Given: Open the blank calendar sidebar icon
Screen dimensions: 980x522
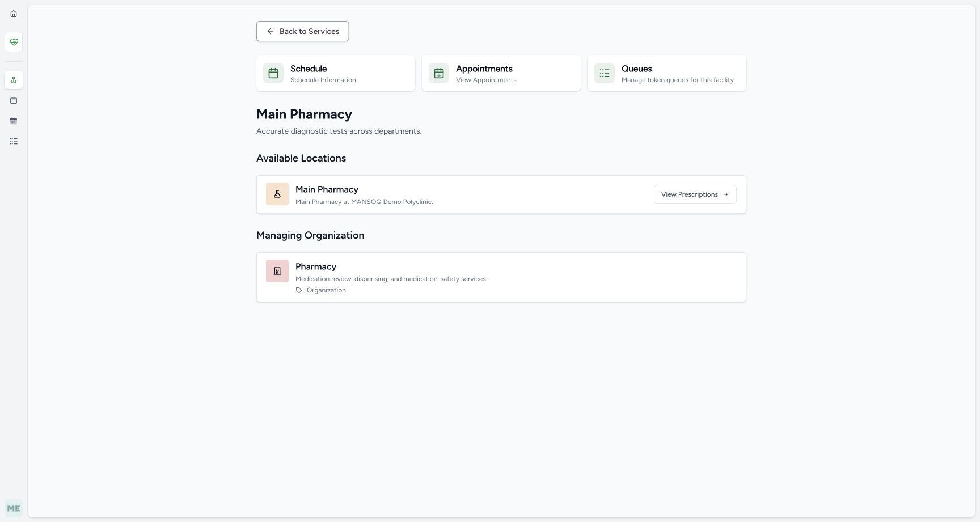Looking at the screenshot, I should point(14,100).
